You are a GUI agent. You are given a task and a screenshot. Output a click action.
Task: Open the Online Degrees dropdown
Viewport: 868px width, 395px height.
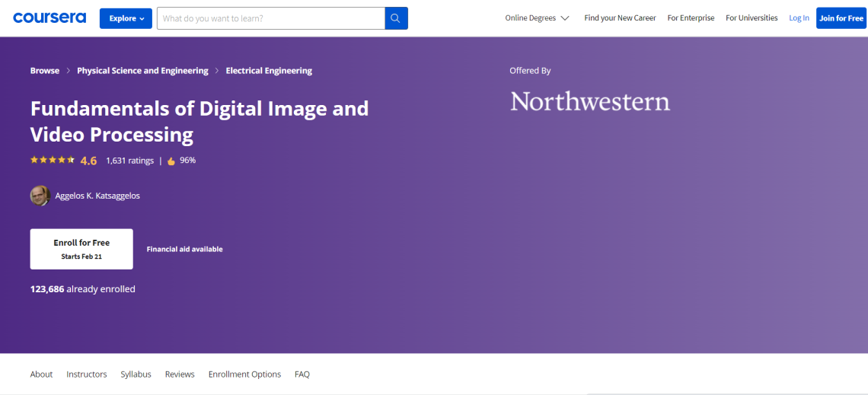click(537, 18)
